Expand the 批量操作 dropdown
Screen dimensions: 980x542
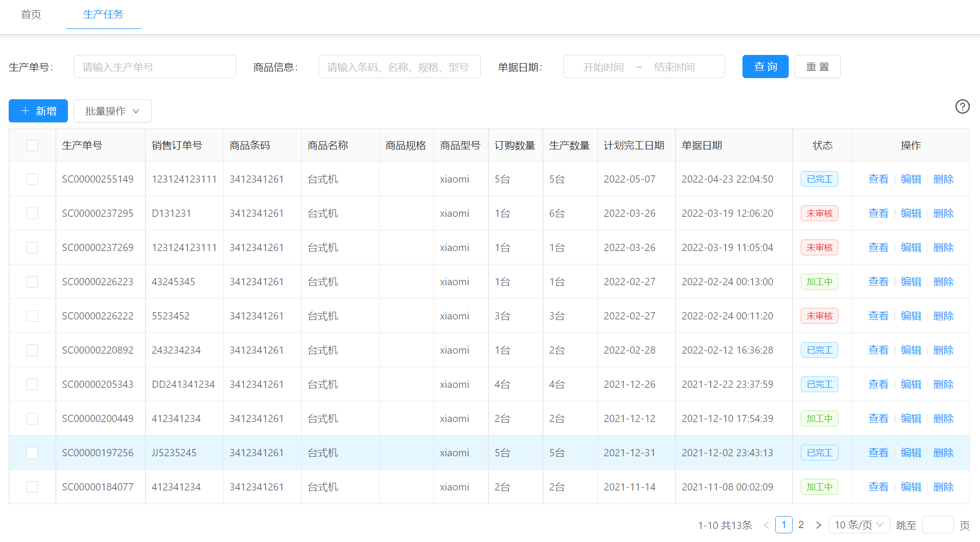[112, 111]
